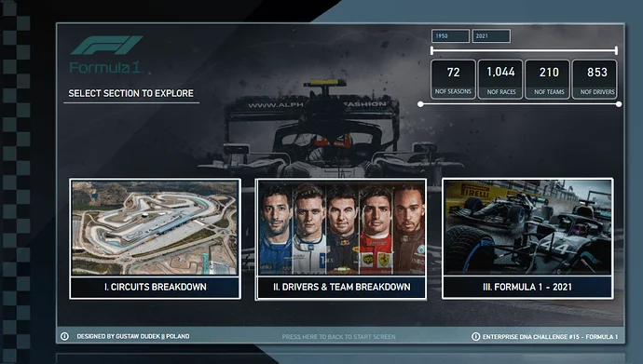
Task: Click the Mercedes car photo thumbnail
Action: coord(527,227)
